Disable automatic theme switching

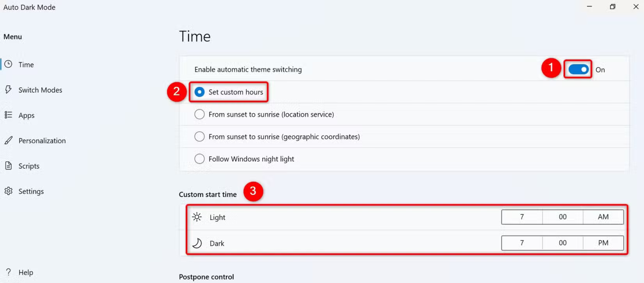pyautogui.click(x=577, y=69)
